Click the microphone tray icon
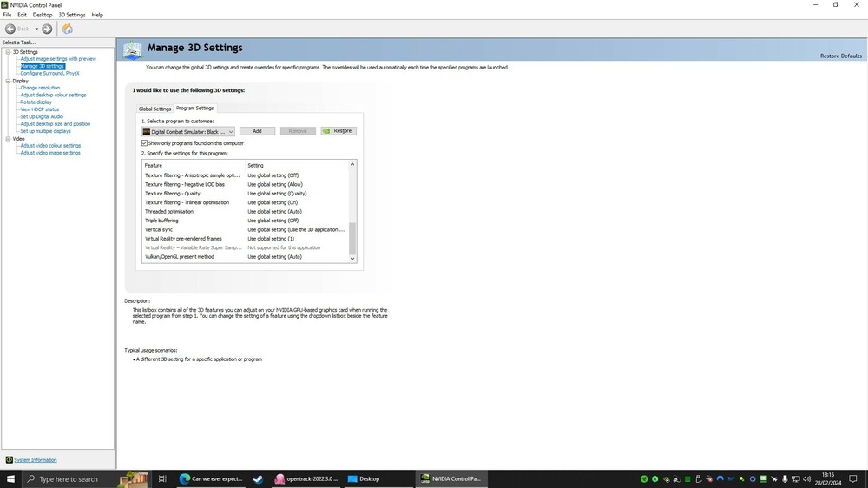Viewport: 868px width, 488px height. pos(785,479)
